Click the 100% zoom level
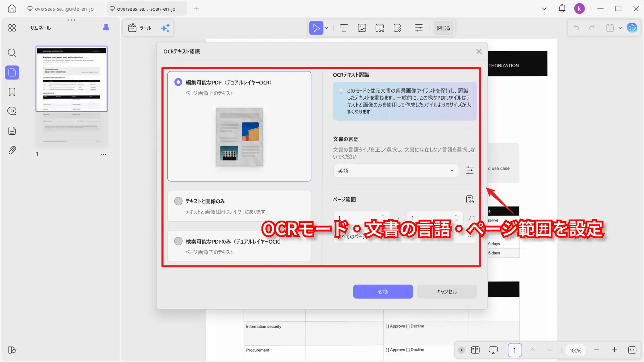Image resolution: width=644 pixels, height=362 pixels. (575, 350)
